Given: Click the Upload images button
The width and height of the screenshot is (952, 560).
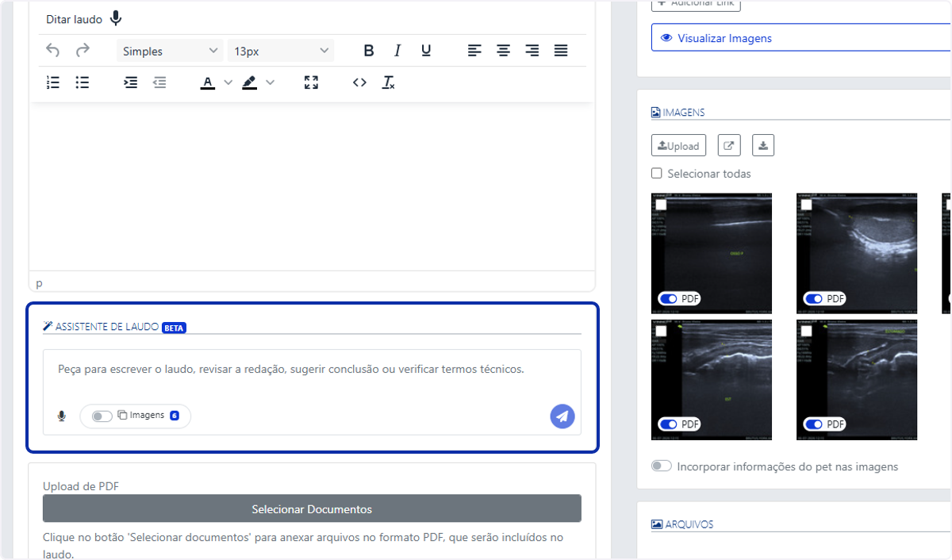Looking at the screenshot, I should pyautogui.click(x=678, y=145).
